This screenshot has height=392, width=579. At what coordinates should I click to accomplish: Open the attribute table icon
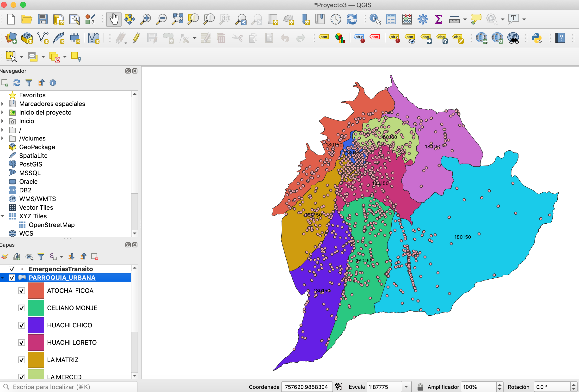pos(391,19)
